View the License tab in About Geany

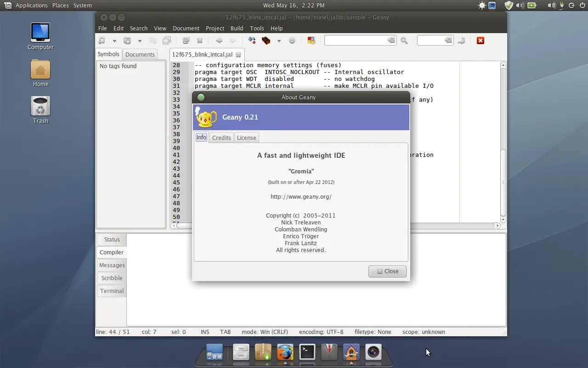[246, 138]
